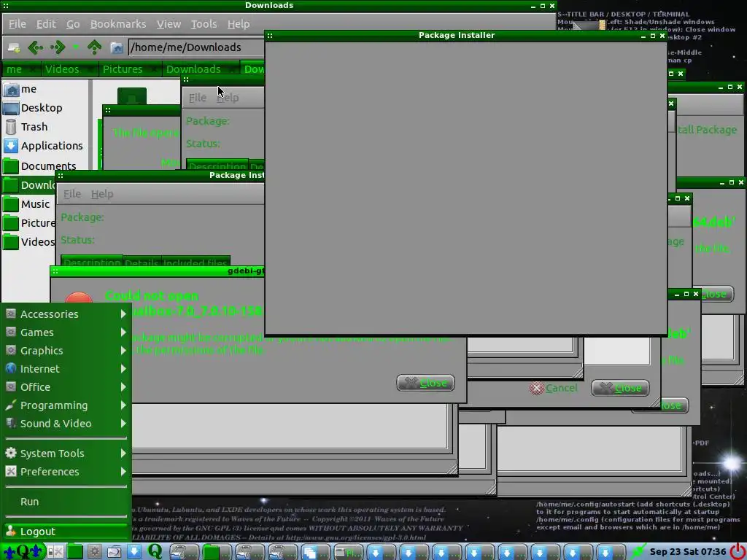Click the home folder icon beside path bar
The image size is (747, 560).
coord(117,47)
